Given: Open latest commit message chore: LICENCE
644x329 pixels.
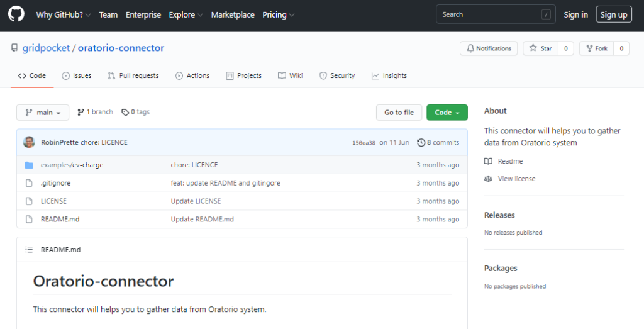Looking at the screenshot, I should [x=104, y=143].
